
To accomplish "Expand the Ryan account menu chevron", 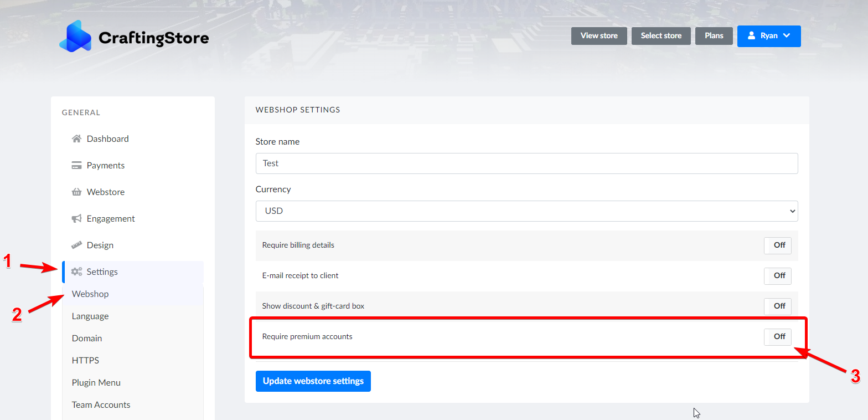I will [x=787, y=35].
